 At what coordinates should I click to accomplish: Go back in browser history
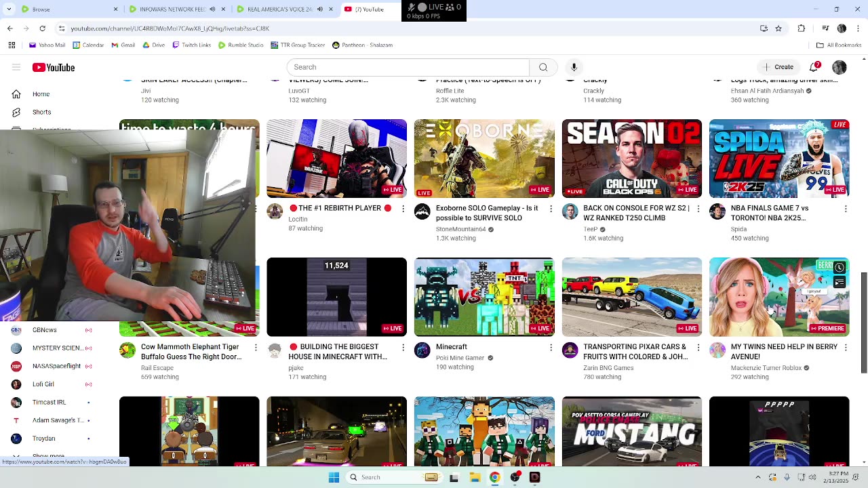[x=9, y=28]
